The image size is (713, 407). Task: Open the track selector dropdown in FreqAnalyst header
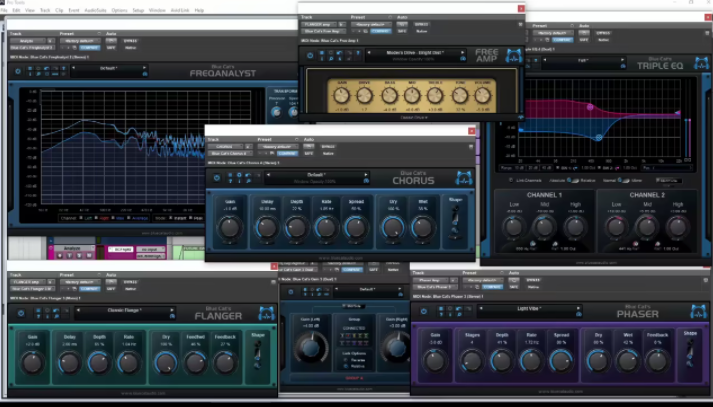click(x=28, y=41)
